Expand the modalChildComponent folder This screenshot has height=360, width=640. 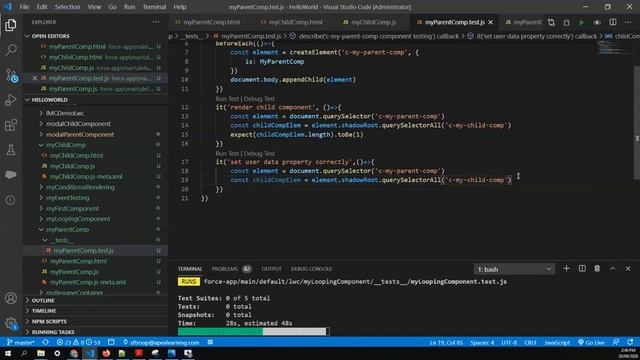[78, 124]
